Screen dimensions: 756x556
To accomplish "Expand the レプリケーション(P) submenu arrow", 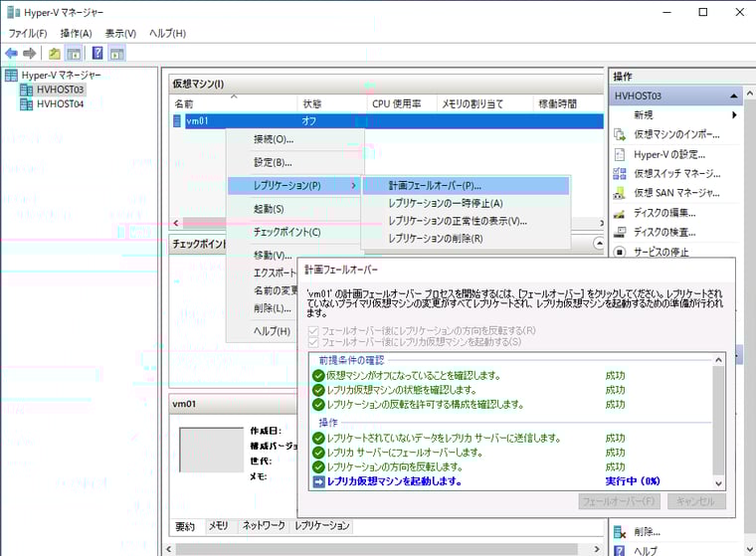I will [x=353, y=186].
